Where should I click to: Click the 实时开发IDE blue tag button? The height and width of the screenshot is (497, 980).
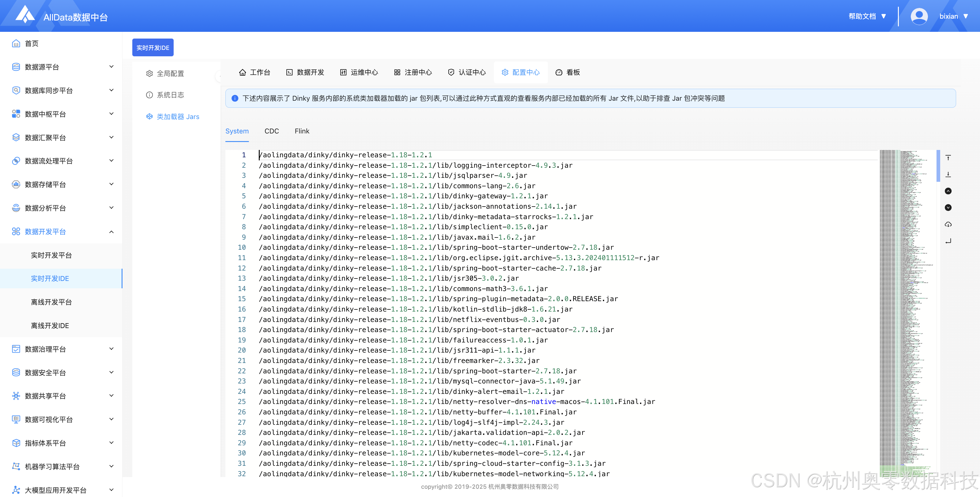pos(153,47)
